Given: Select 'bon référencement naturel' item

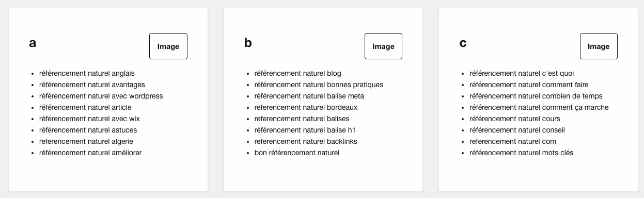Looking at the screenshot, I should (297, 153).
